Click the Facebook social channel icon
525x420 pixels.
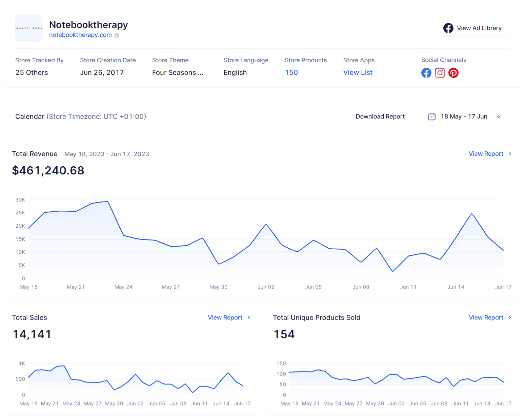(x=426, y=72)
